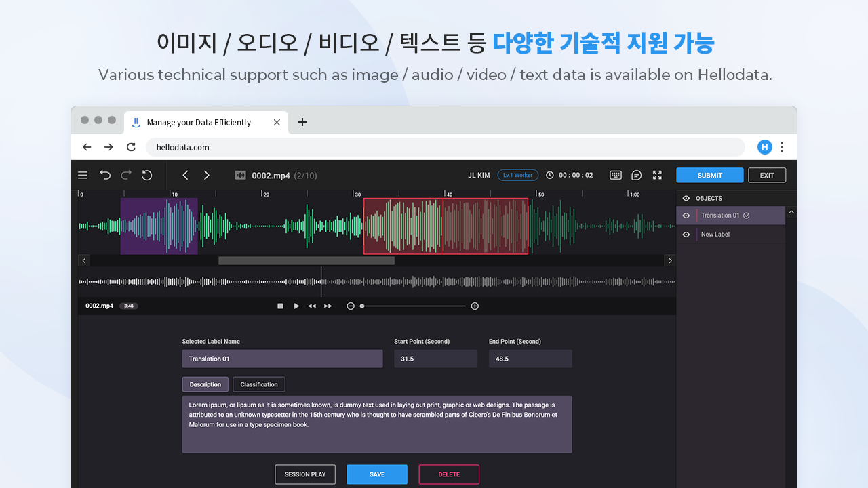
Task: Enter fullscreen with expand icon
Action: coord(657,175)
